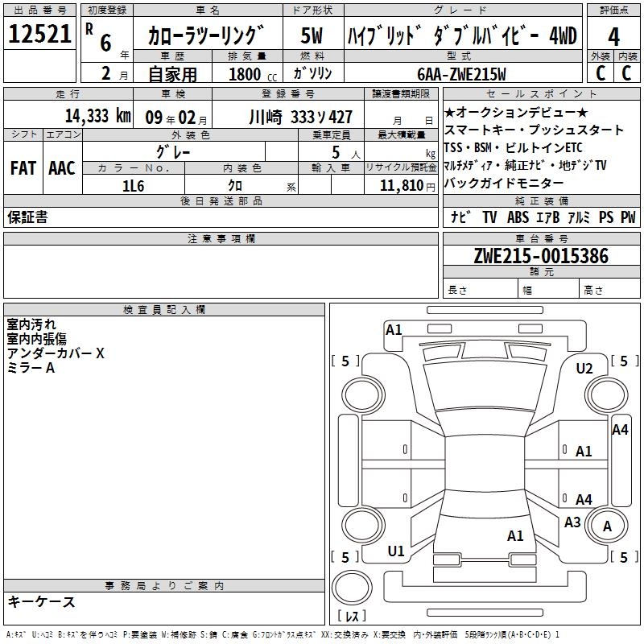This screenshot has height=644, width=644.
Task: Click the 保証書 later-shipped item
Action: pos(27,217)
